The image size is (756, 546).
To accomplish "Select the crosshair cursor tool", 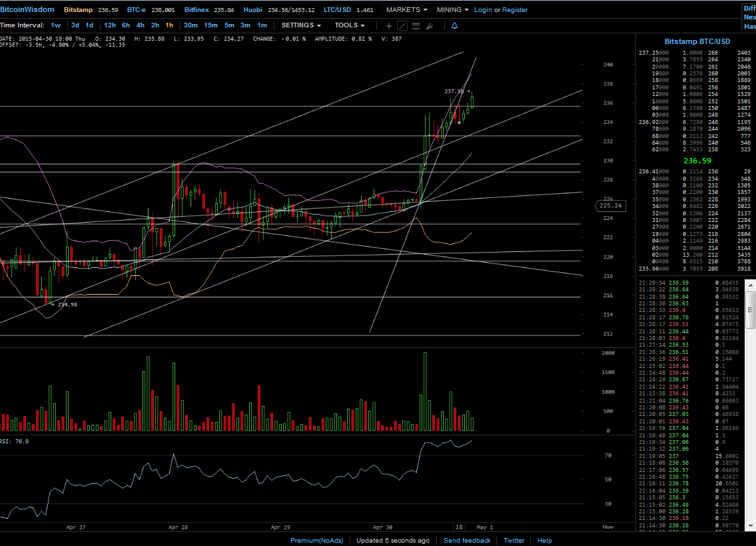I will (x=388, y=25).
